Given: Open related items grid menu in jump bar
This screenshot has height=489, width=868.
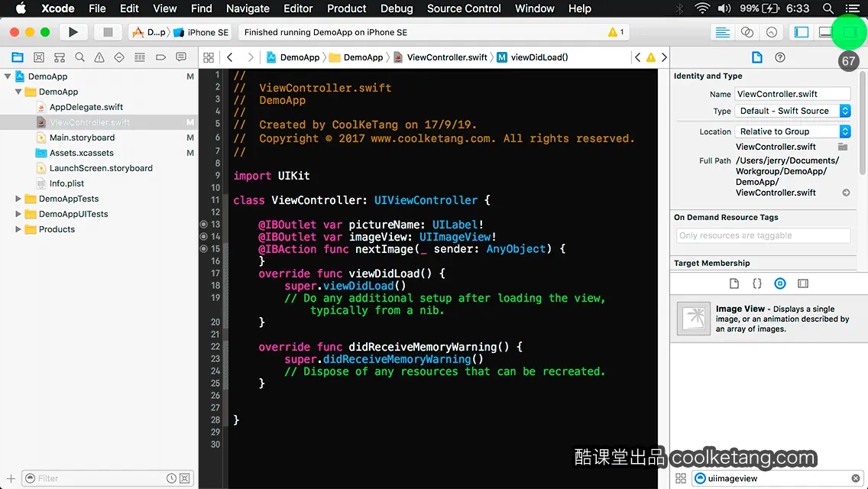Looking at the screenshot, I should click(x=209, y=57).
